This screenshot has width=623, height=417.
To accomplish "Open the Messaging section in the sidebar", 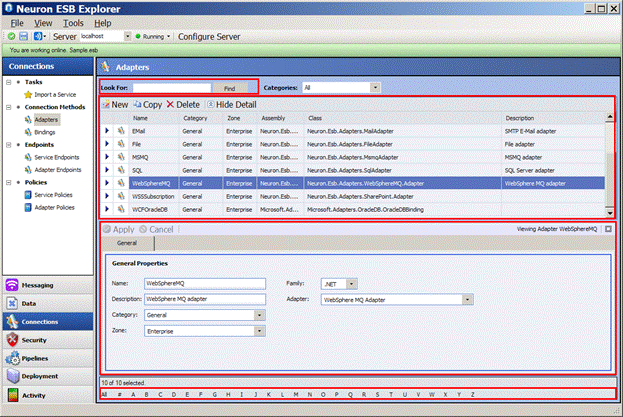I will 48,285.
